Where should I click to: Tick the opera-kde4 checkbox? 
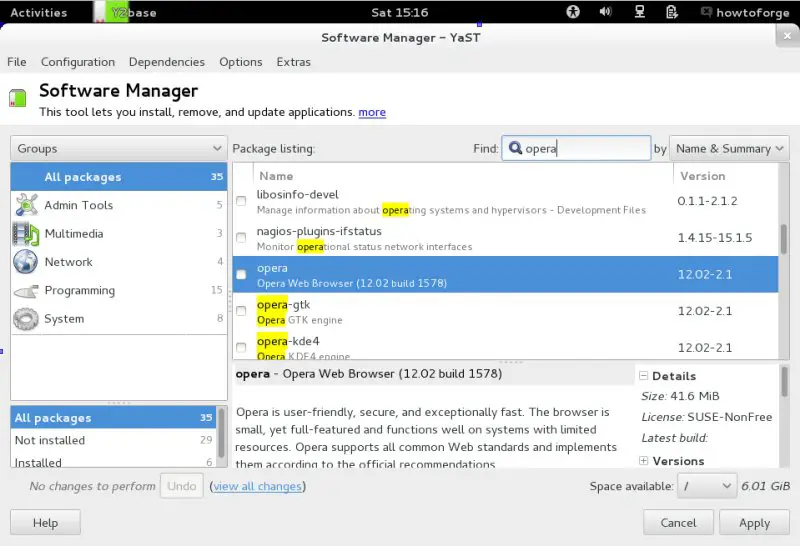coord(241,348)
